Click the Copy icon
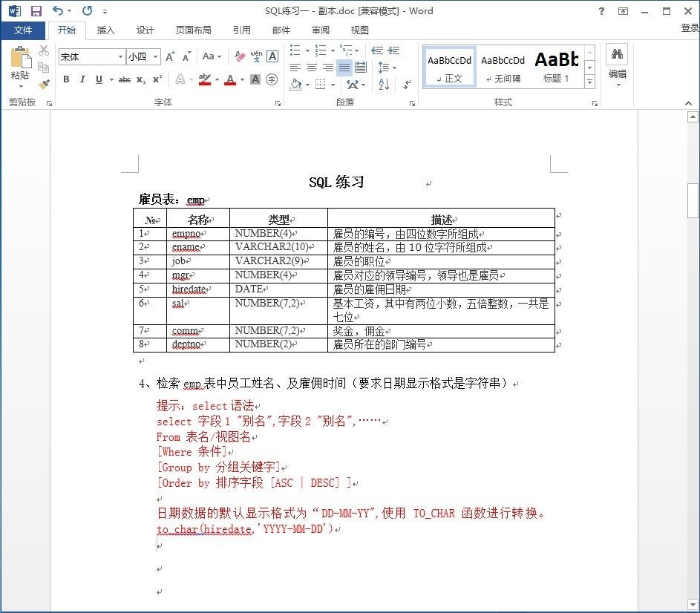Viewport: 700px width, 613px height. (43, 68)
